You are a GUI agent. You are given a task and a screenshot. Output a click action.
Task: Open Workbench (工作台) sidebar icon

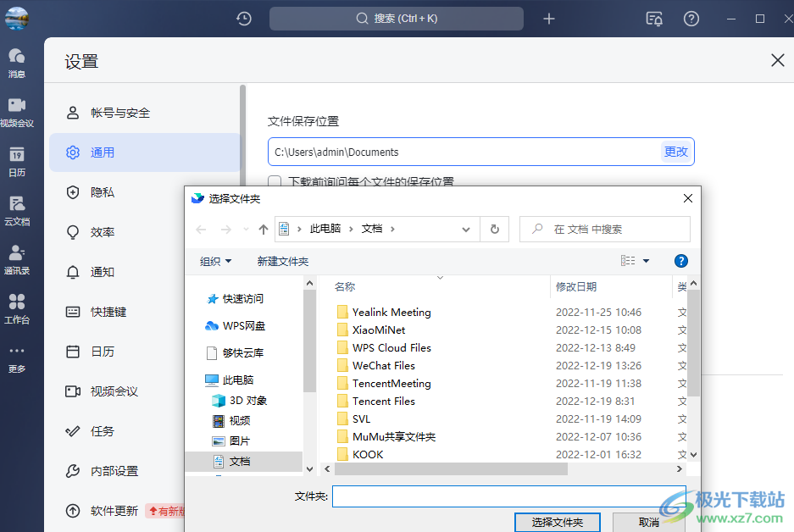17,308
